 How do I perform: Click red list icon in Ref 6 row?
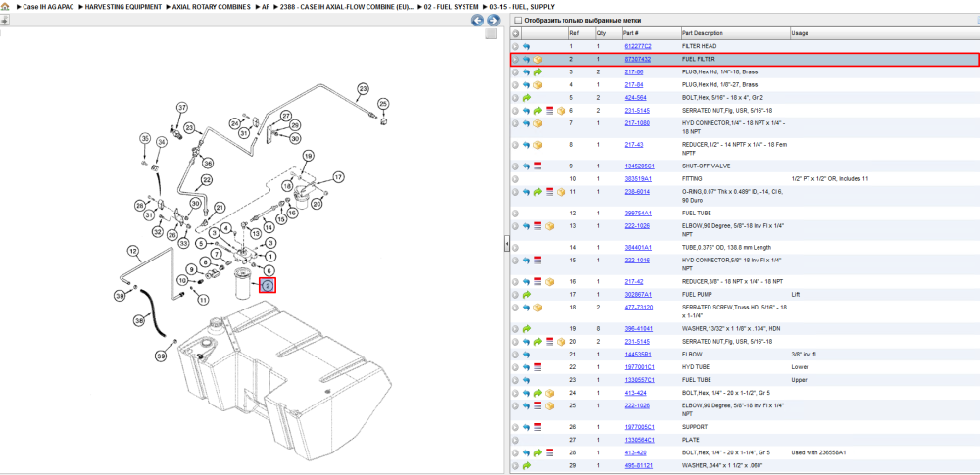pyautogui.click(x=549, y=111)
